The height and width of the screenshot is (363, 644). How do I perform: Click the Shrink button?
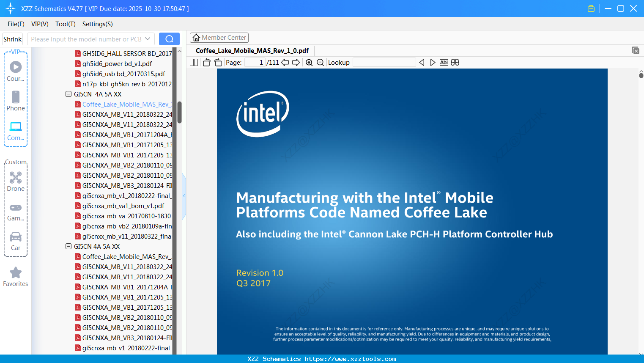pos(13,39)
